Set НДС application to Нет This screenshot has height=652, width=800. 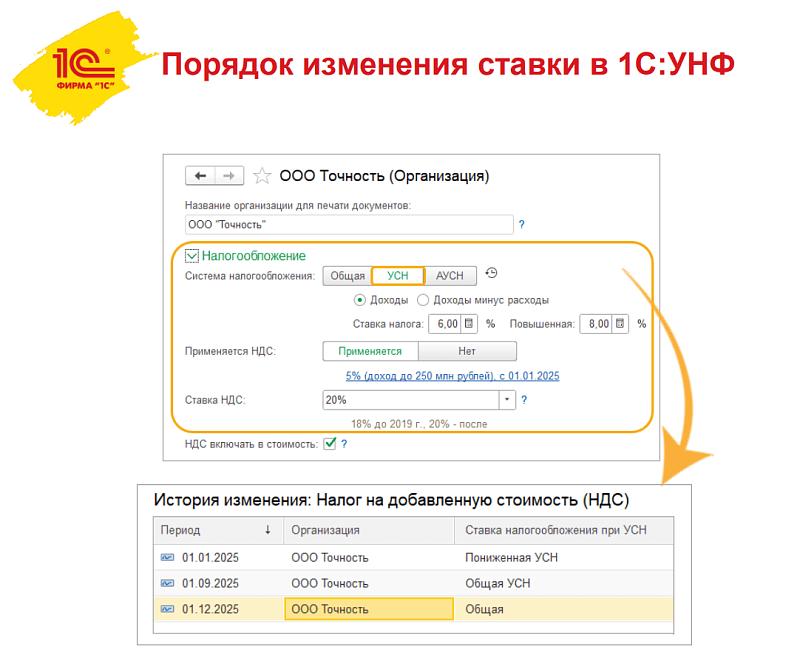pyautogui.click(x=467, y=351)
